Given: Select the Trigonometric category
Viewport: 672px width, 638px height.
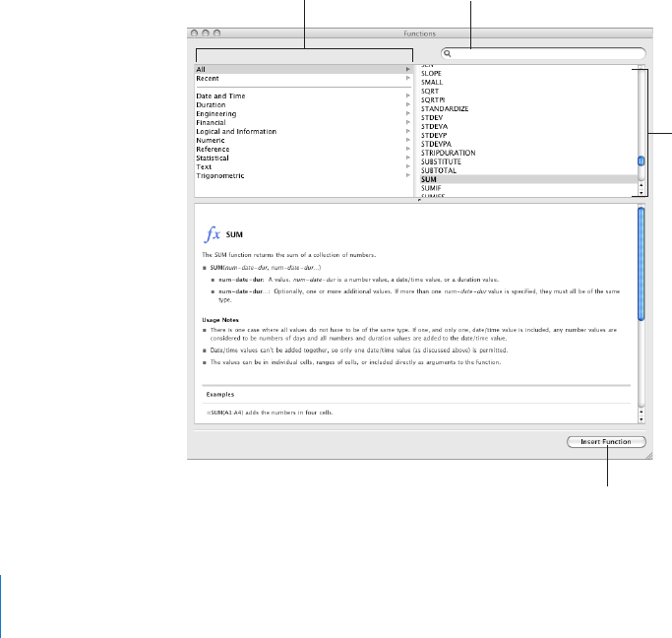Looking at the screenshot, I should pos(303,175).
